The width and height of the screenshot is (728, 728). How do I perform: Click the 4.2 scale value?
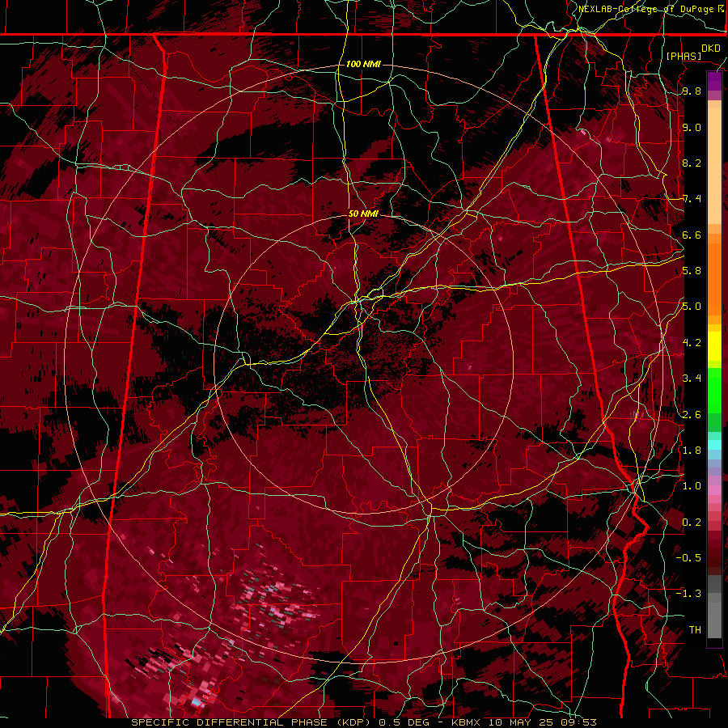click(692, 343)
